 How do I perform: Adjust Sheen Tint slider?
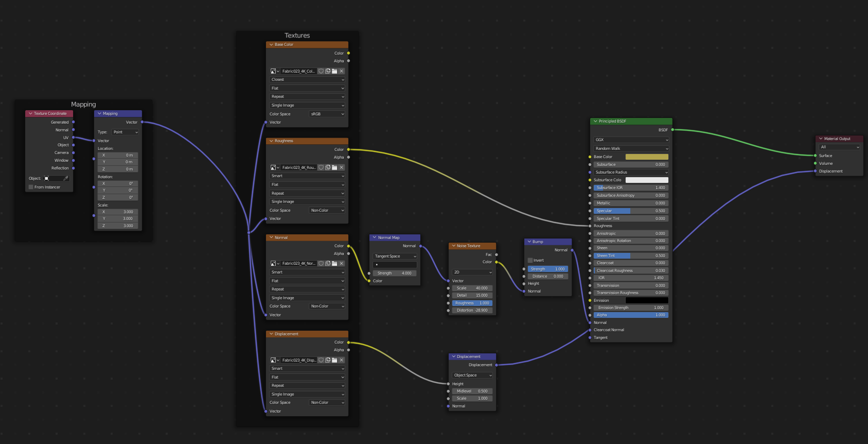[x=631, y=255]
